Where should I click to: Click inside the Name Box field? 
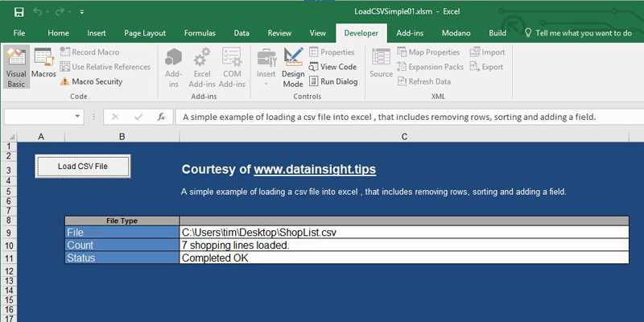[x=38, y=117]
